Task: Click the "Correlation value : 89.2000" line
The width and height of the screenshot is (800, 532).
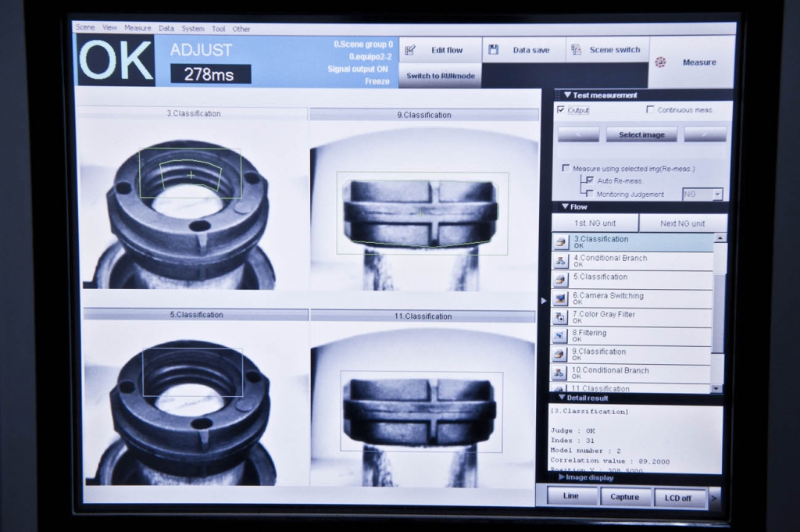Action: pyautogui.click(x=609, y=461)
